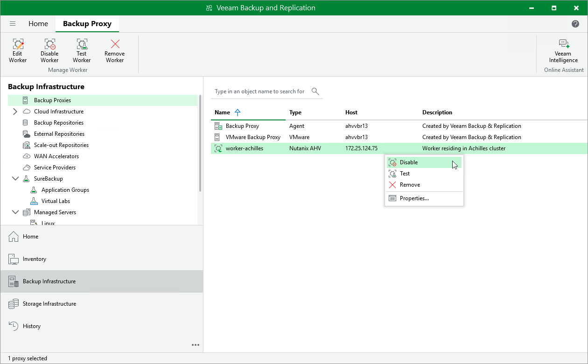Screen dimensions: 588x364
Task: Open the hamburger main menu
Action: [13, 23]
